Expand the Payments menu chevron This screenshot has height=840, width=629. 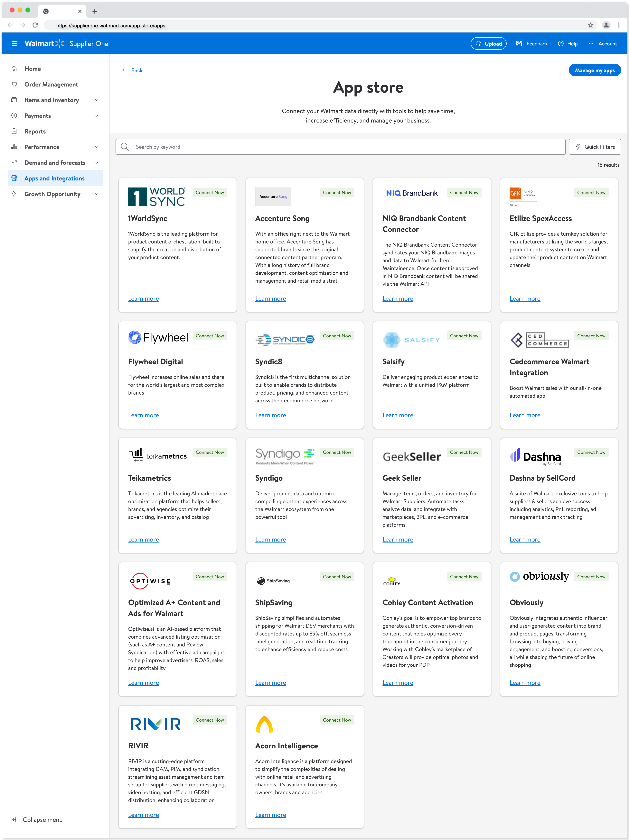pos(97,116)
